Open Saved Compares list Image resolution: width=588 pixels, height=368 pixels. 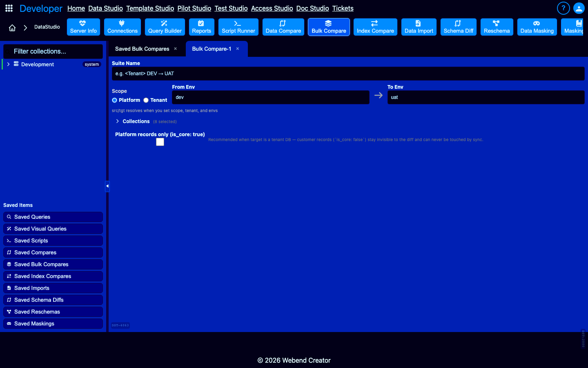click(53, 252)
